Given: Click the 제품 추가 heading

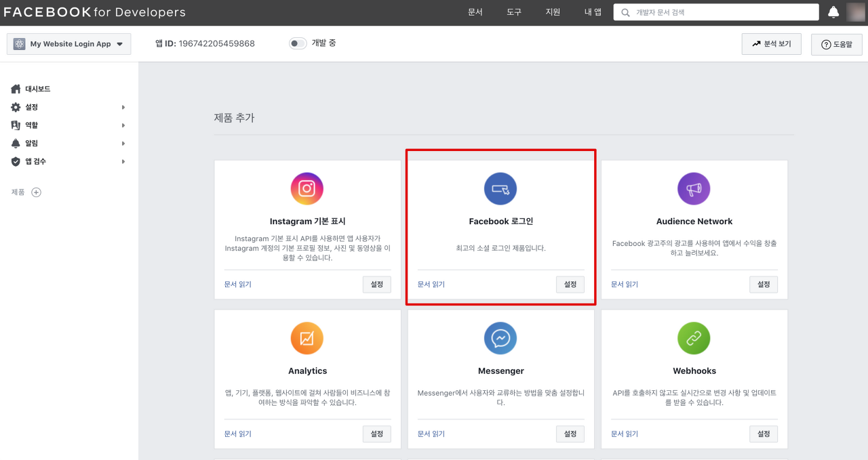Looking at the screenshot, I should point(235,118).
